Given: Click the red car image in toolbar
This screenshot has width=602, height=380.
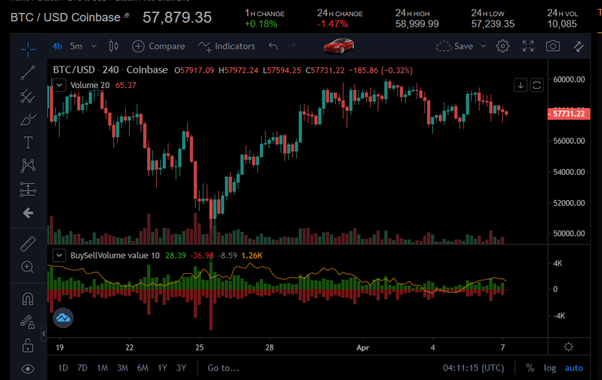Looking at the screenshot, I should pyautogui.click(x=339, y=46).
